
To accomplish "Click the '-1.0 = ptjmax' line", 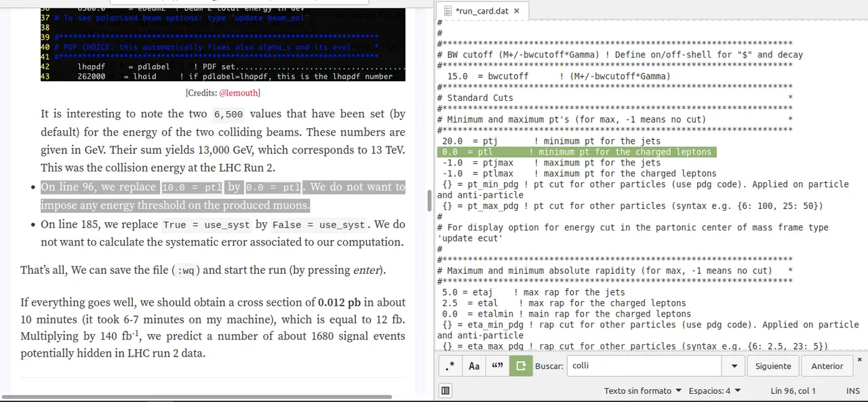I will click(551, 163).
